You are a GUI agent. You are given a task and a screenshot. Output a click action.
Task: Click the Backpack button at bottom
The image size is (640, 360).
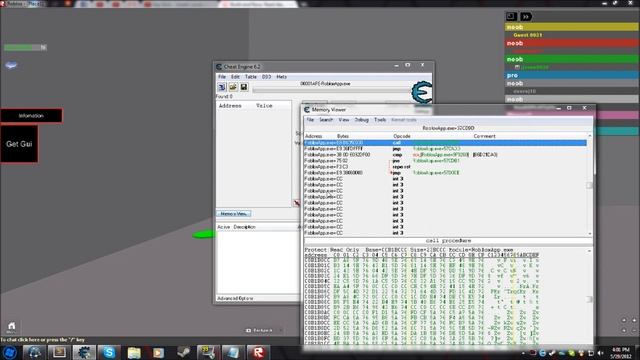tap(260, 330)
